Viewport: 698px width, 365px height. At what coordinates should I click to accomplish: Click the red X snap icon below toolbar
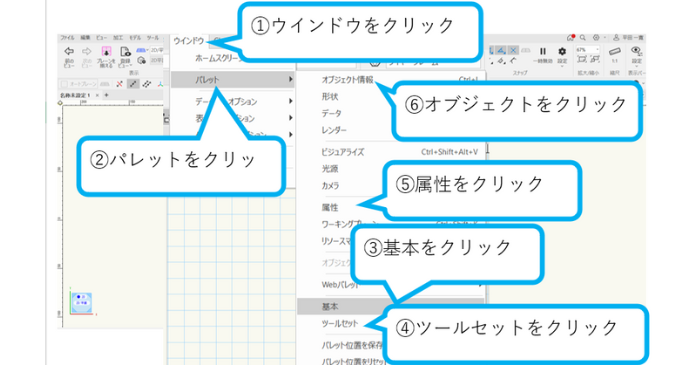click(x=119, y=84)
